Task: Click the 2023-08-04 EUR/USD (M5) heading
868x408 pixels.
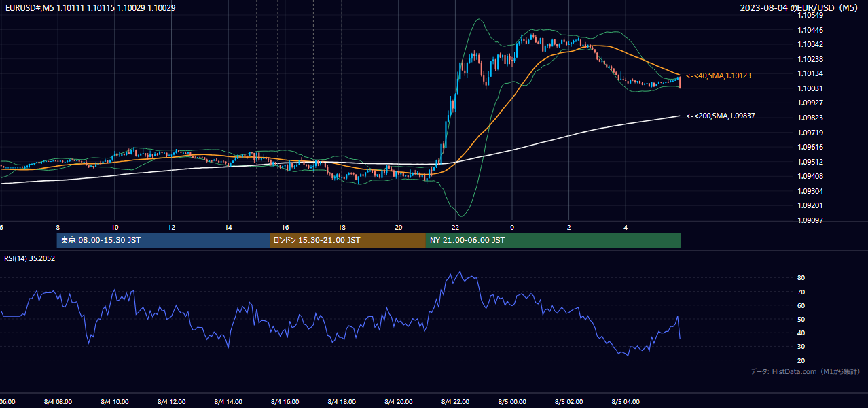Action: point(799,7)
